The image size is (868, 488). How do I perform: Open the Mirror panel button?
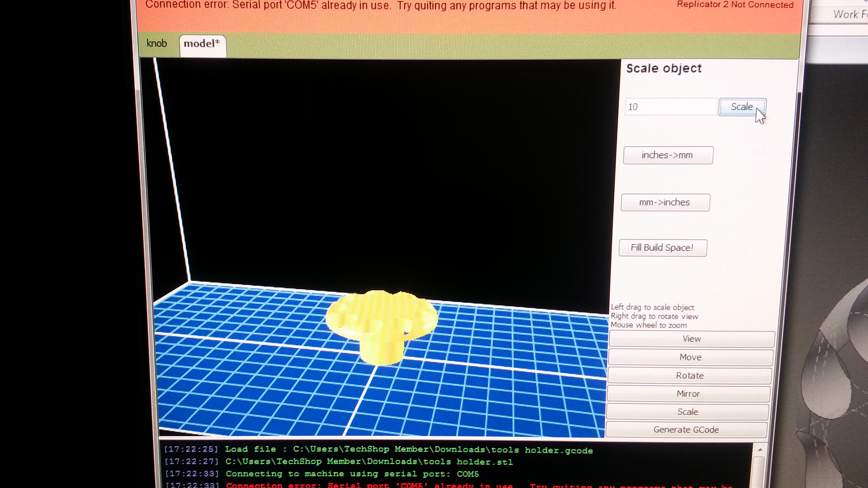tap(688, 394)
